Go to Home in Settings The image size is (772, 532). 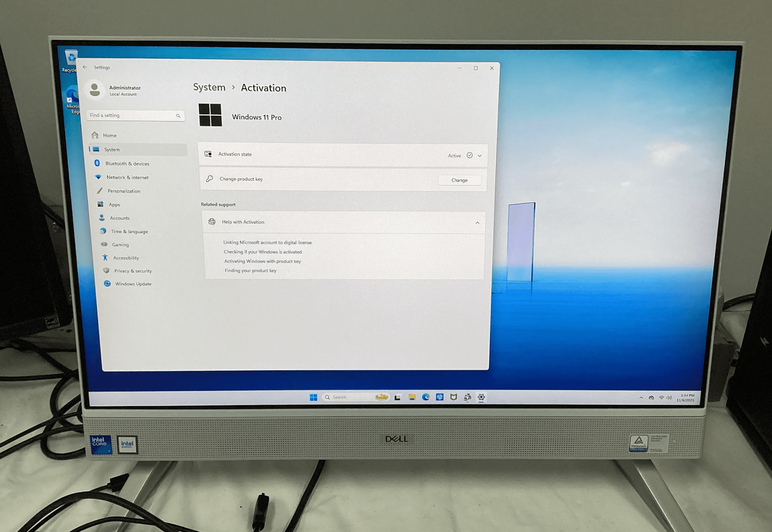109,135
